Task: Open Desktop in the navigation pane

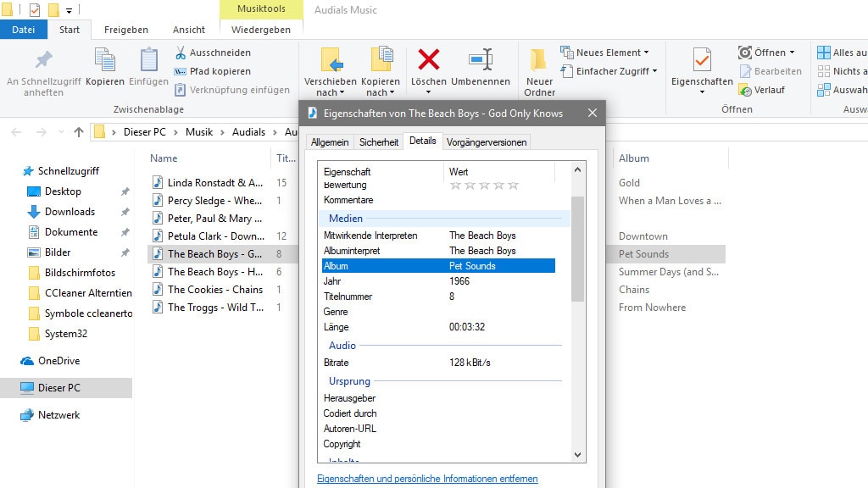Action: (63, 191)
